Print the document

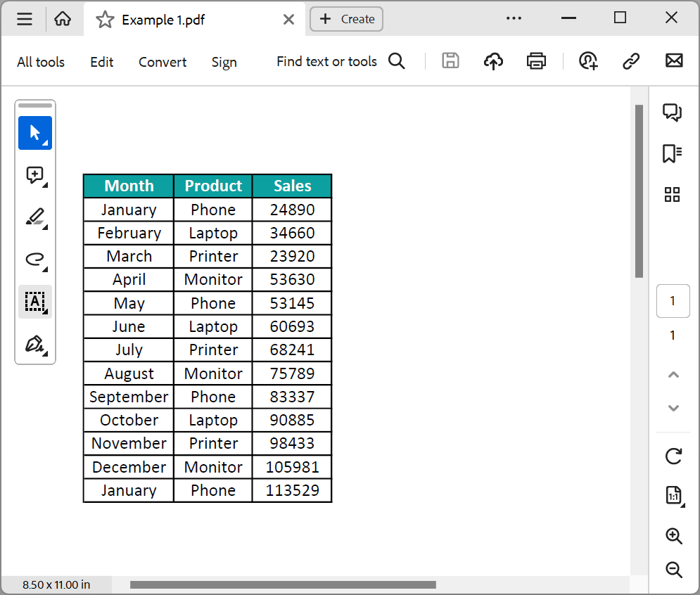[x=536, y=61]
